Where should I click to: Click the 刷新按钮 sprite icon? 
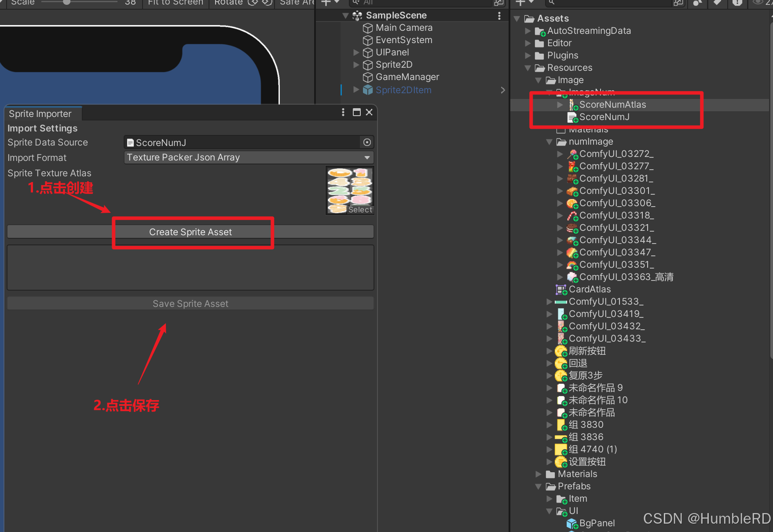pos(561,351)
